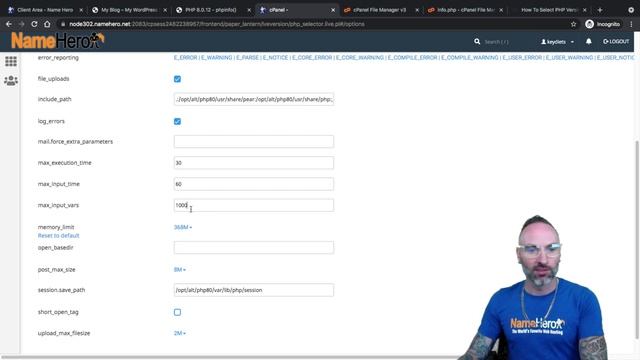Open the Incognito profile icon
Image resolution: width=640 pixels, height=360 pixels.
pos(589,24)
